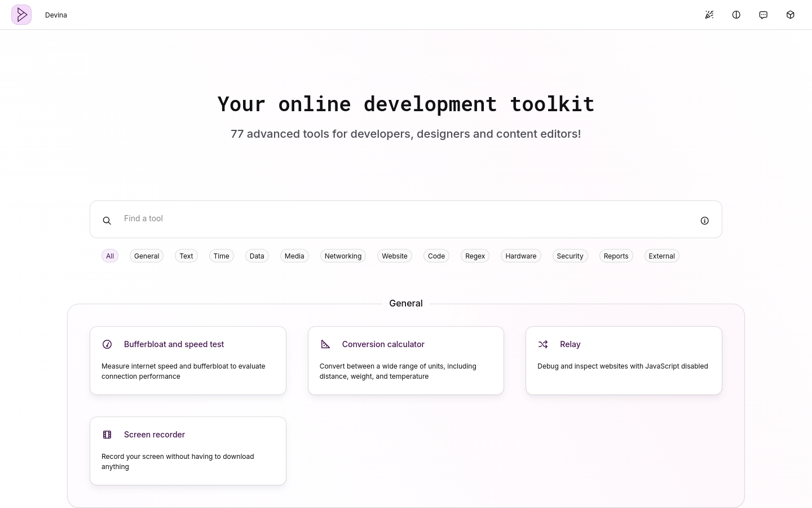
Task: Switch to the Media category
Action: (294, 256)
